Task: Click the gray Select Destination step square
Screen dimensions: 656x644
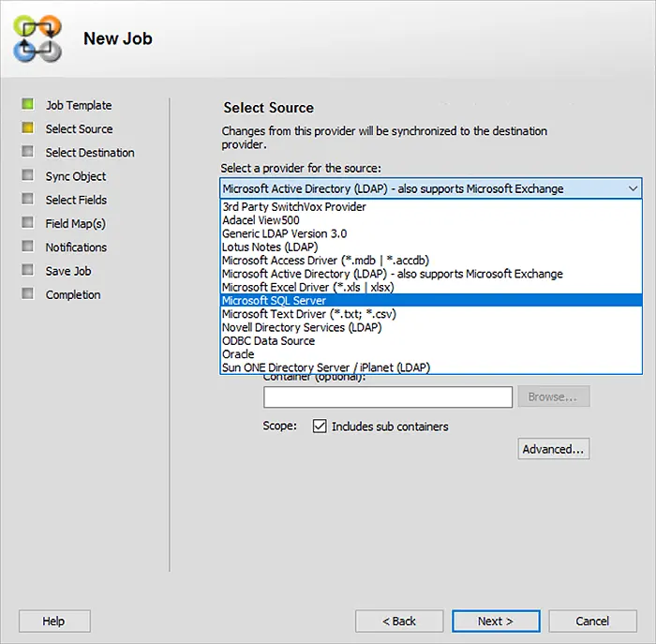Action: click(27, 152)
